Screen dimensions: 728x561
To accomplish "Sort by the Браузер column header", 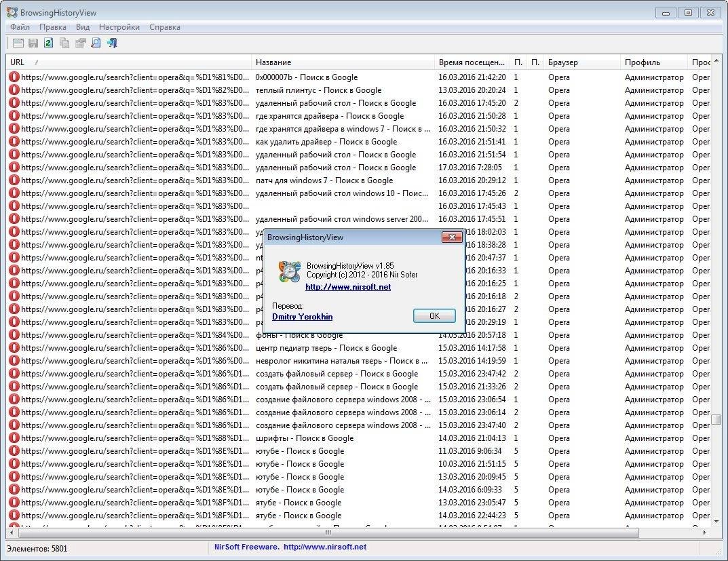I will tap(581, 62).
